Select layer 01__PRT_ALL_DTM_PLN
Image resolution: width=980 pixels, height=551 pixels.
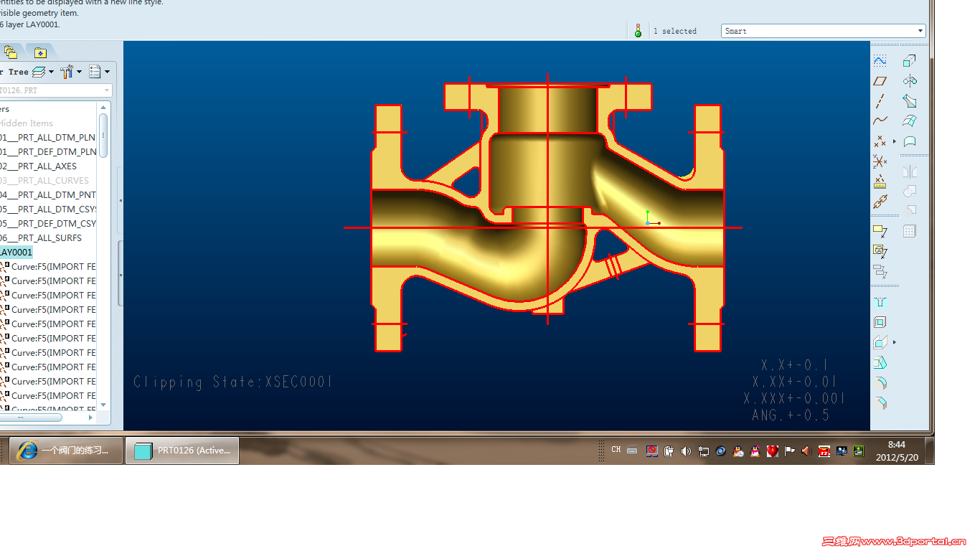(48, 138)
